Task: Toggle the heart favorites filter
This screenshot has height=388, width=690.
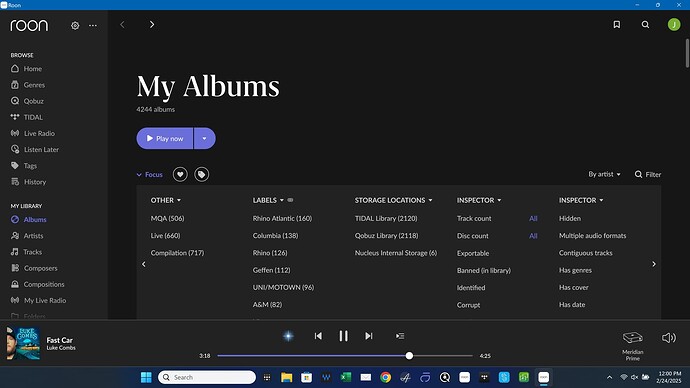Action: 180,175
